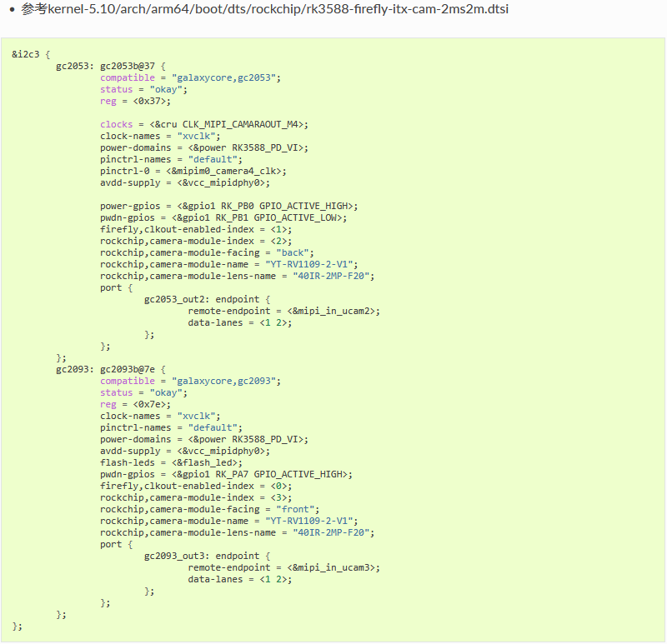Click the pinctrl-0 mipim0_camera4_clk line
Viewport: 667px width, 644px height.
click(193, 172)
